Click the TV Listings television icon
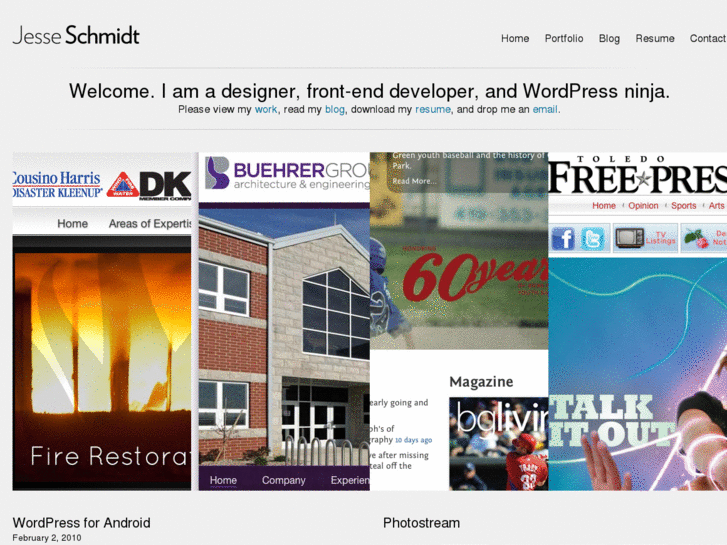The width and height of the screenshot is (727, 545). tap(630, 238)
